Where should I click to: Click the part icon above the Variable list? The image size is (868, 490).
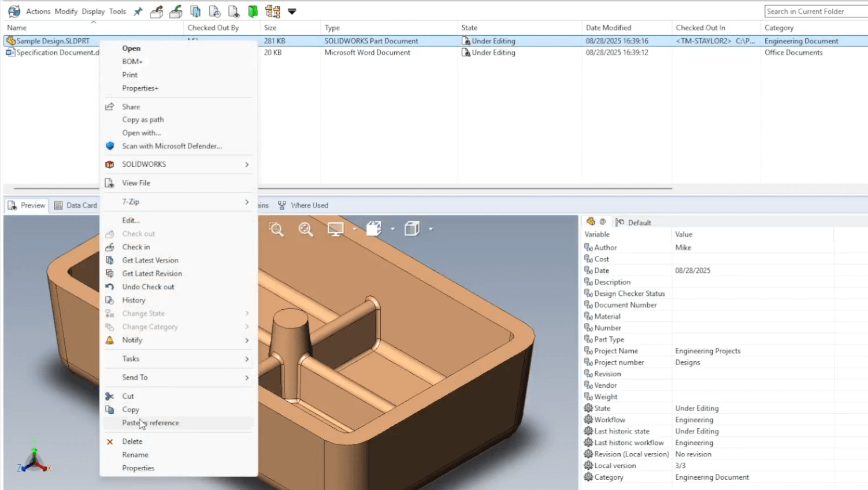pos(591,221)
